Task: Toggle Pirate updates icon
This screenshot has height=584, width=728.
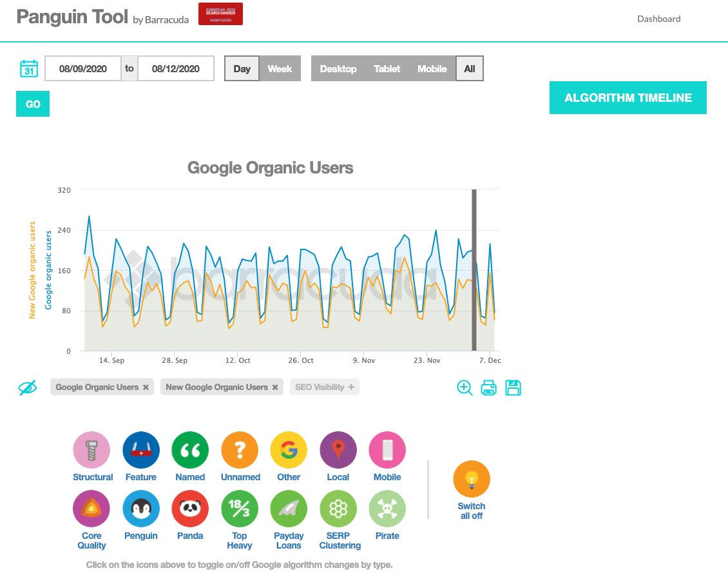Action: [387, 509]
